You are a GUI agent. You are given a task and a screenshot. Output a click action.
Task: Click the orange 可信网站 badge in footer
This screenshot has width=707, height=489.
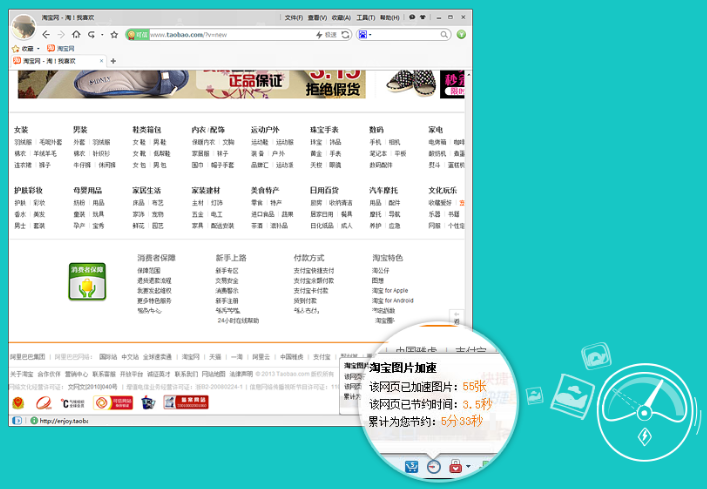(113, 402)
